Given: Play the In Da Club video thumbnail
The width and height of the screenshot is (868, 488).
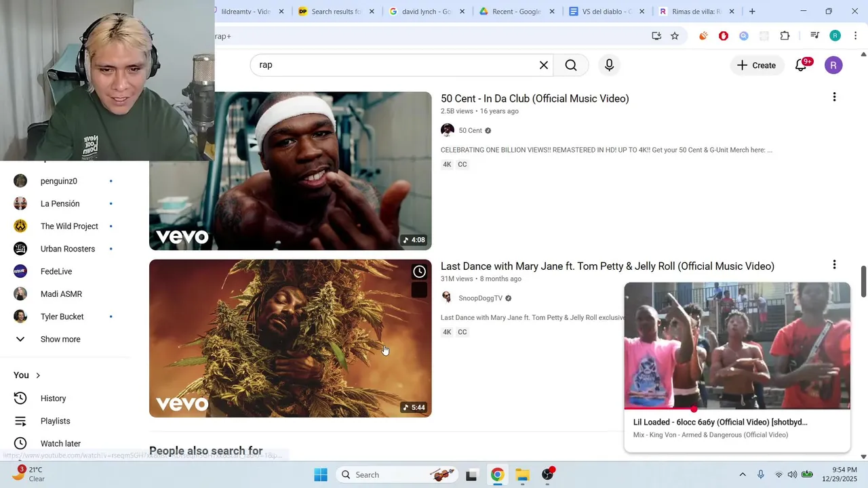Looking at the screenshot, I should click(290, 171).
